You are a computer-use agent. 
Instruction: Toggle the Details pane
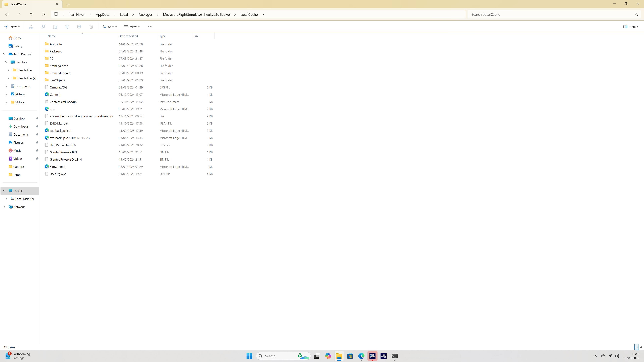(631, 27)
